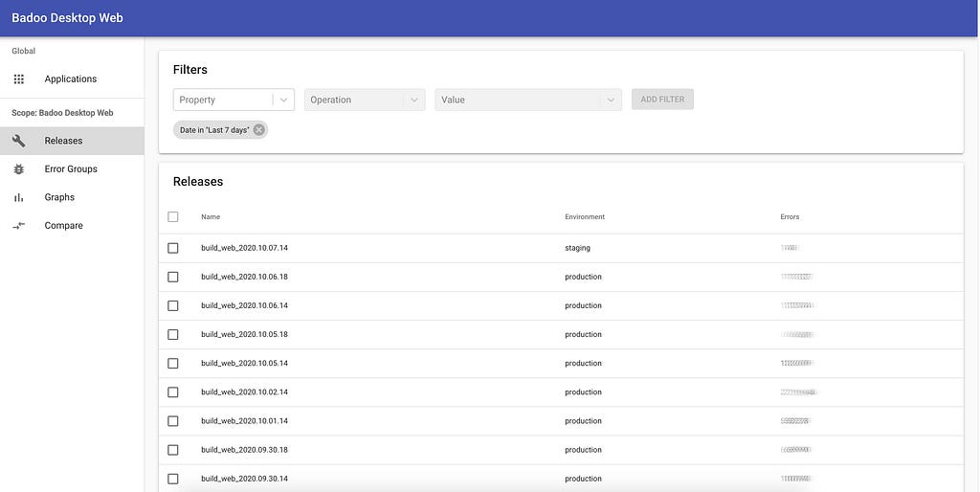Expand the Operation dropdown

[x=365, y=100]
